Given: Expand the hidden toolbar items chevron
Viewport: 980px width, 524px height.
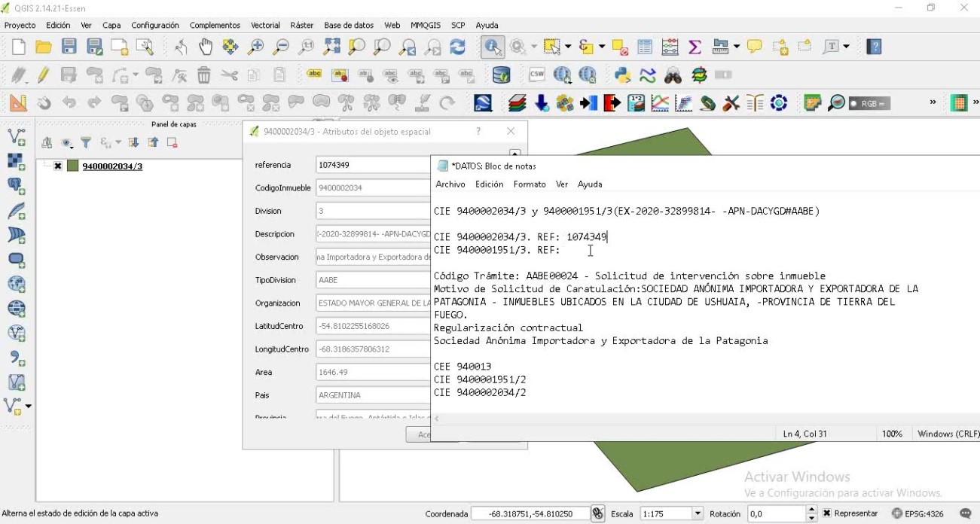Looking at the screenshot, I should 933,102.
